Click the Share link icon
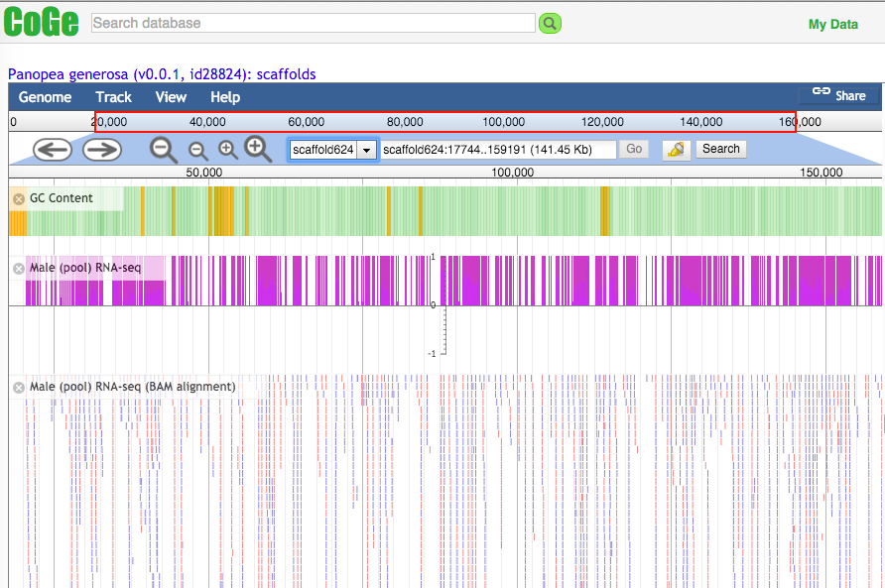 click(821, 91)
